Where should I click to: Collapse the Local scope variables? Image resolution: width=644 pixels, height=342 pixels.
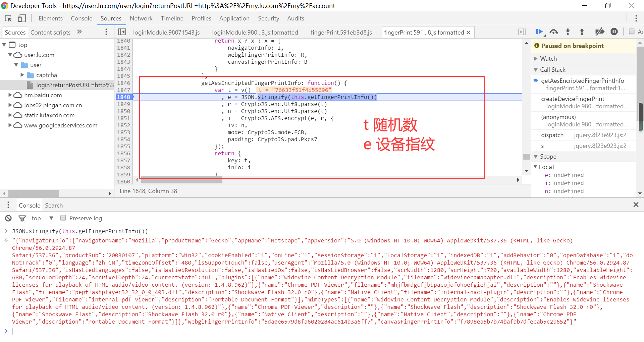[x=536, y=167]
